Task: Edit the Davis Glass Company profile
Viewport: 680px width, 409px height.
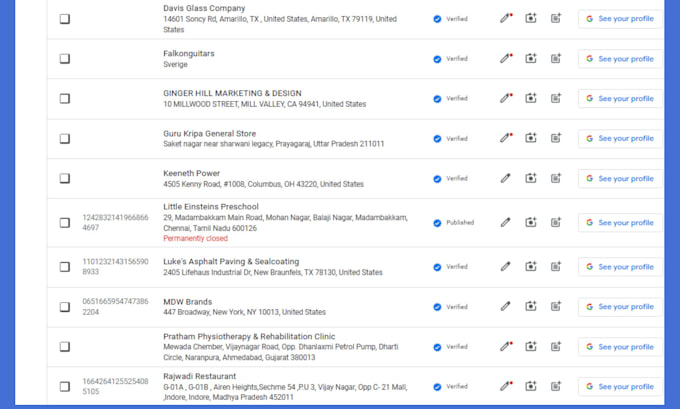Action: [506, 18]
